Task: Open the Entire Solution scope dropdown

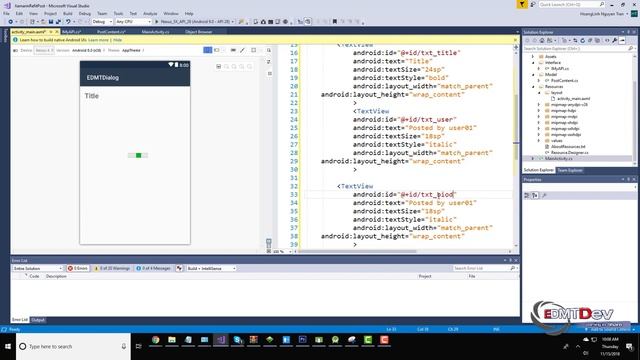Action: (x=38, y=268)
